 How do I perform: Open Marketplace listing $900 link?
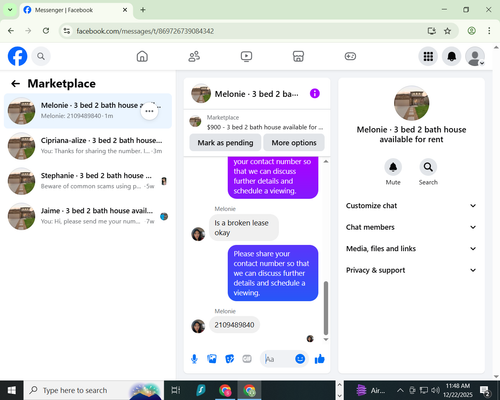point(257,122)
